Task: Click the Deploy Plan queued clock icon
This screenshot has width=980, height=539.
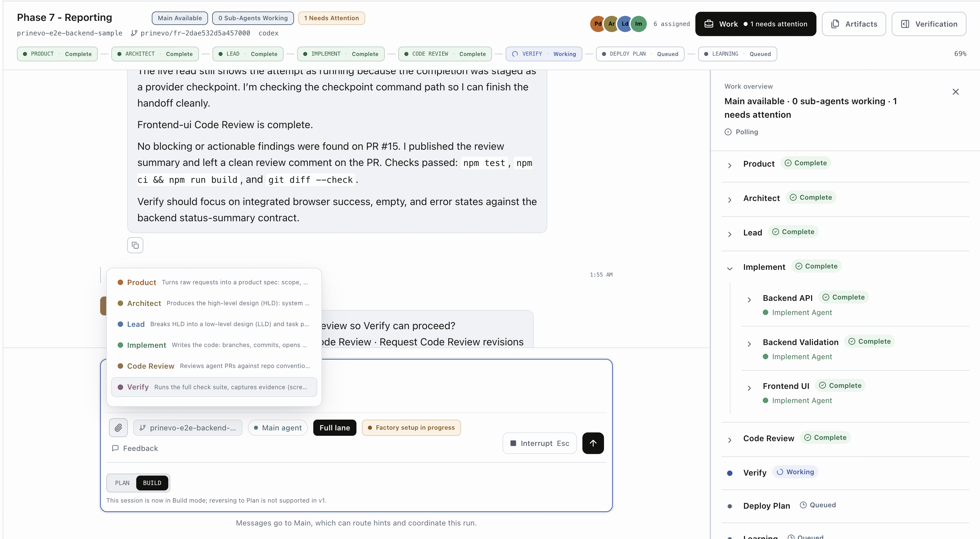Action: click(803, 505)
